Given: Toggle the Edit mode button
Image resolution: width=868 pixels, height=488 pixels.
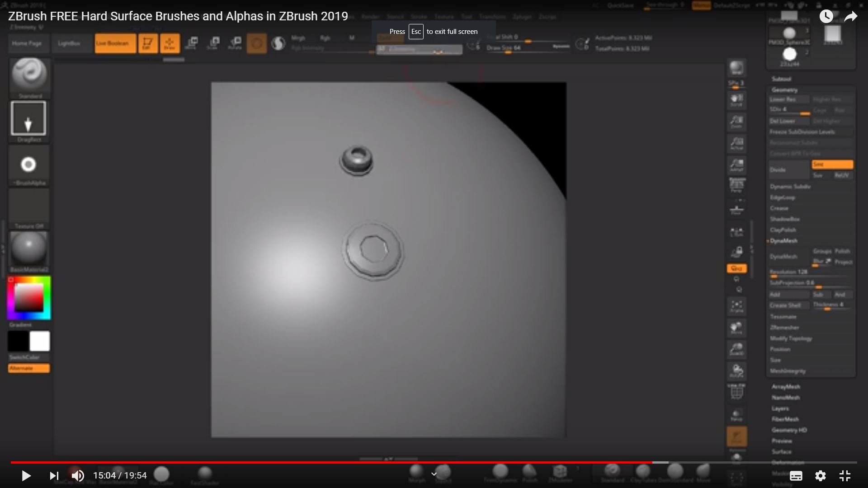Looking at the screenshot, I should click(148, 43).
